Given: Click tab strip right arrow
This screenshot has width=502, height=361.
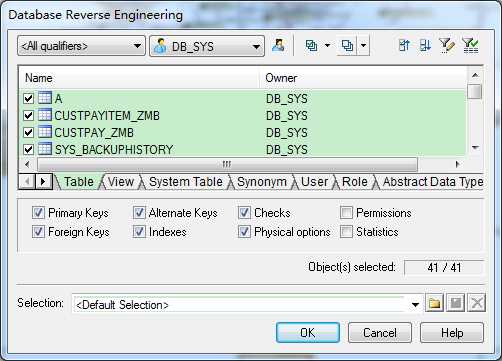Looking at the screenshot, I should point(43,182).
